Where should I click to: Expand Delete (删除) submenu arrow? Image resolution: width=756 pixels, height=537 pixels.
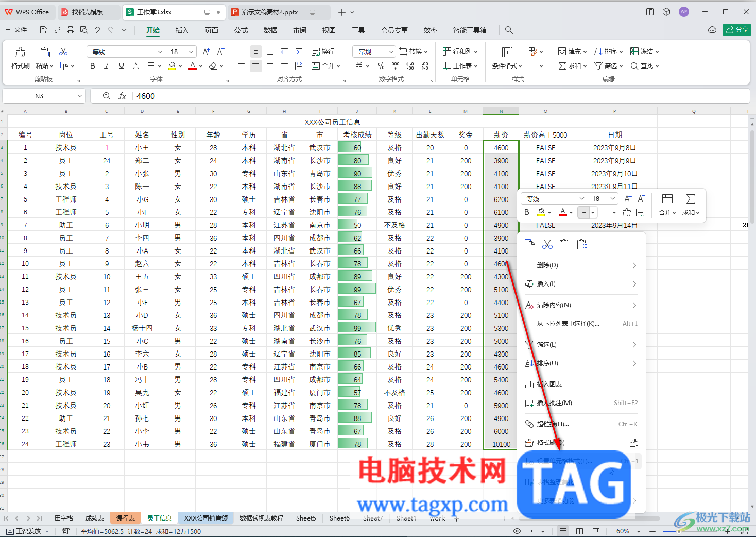(634, 265)
